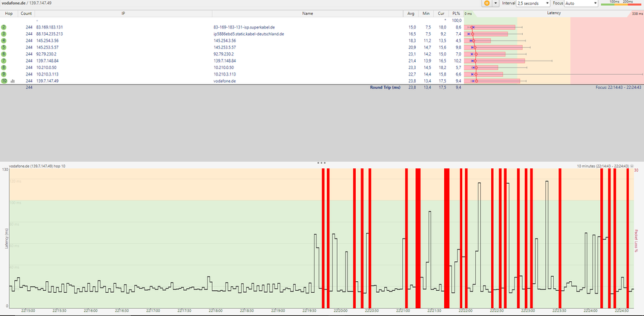Click the 23,8 round trip average value
The width and height of the screenshot is (644, 316).
click(413, 88)
